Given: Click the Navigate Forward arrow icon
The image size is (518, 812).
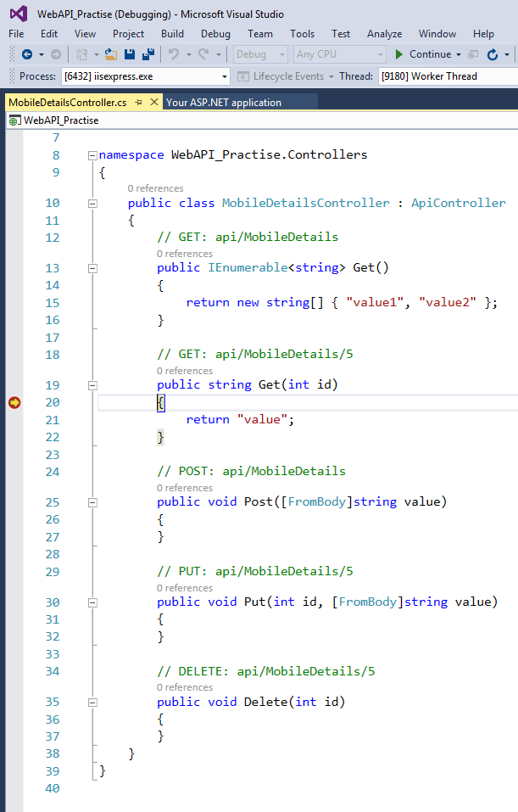Looking at the screenshot, I should [56, 54].
